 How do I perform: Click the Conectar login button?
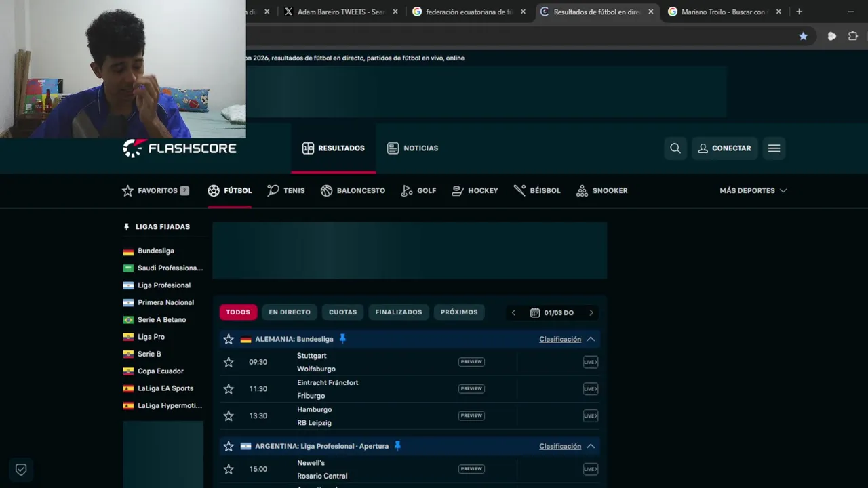point(724,148)
